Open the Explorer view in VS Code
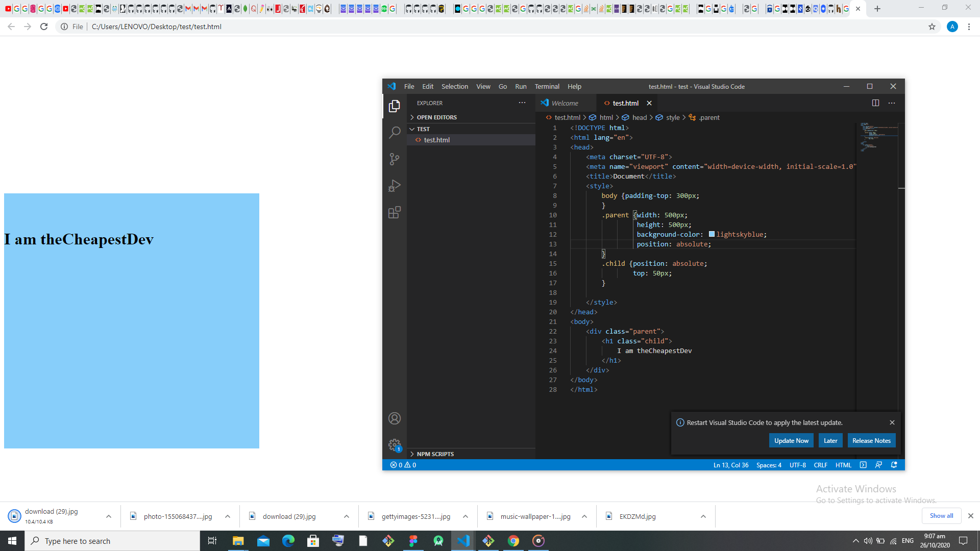Viewport: 980px width, 551px height. click(394, 106)
